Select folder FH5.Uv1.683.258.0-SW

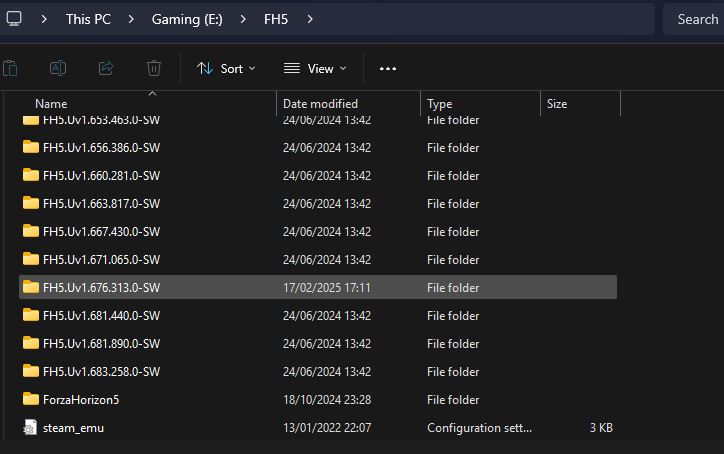point(101,372)
